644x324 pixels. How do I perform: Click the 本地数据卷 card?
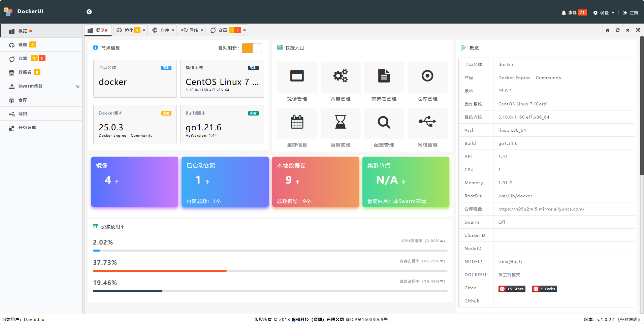click(316, 182)
